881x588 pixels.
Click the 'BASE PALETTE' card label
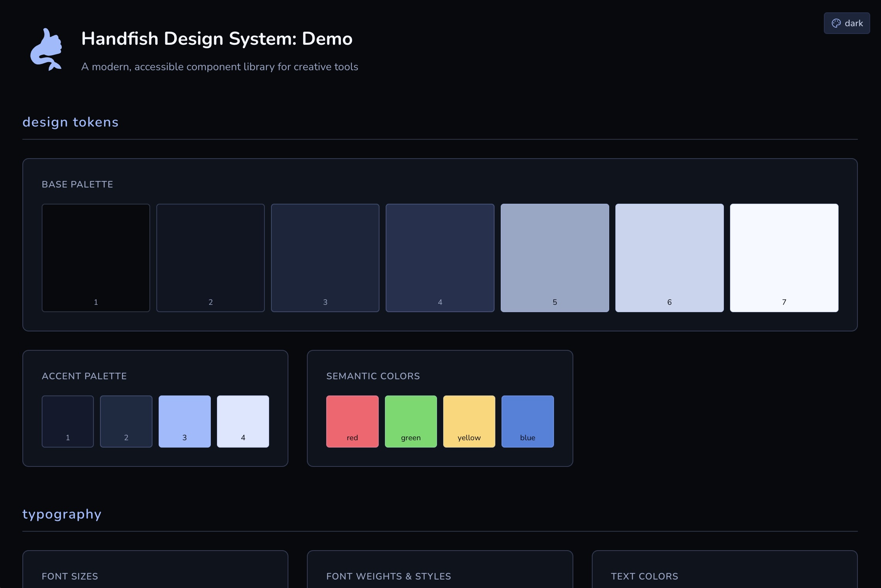pyautogui.click(x=77, y=184)
